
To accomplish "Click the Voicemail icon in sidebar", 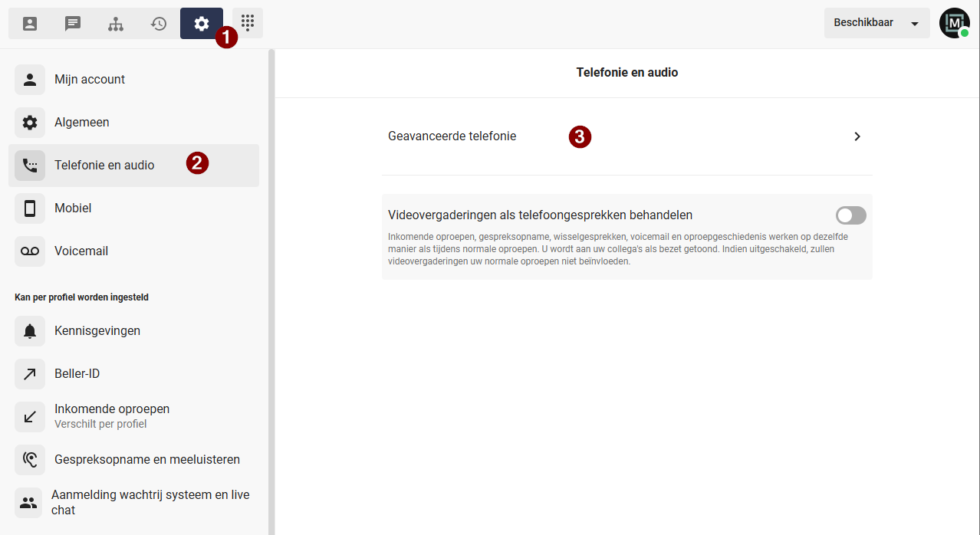I will pyautogui.click(x=30, y=251).
